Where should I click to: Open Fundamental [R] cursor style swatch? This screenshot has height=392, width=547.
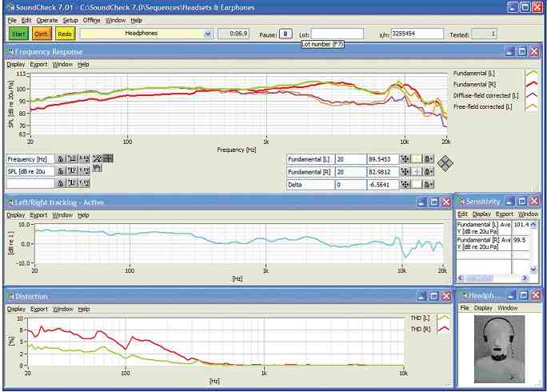[417, 172]
